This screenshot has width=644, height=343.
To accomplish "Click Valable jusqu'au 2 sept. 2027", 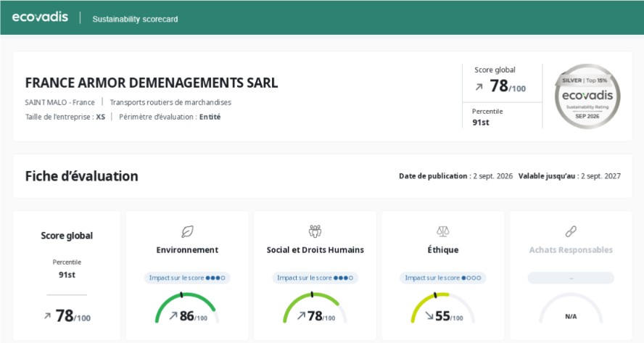I will tap(569, 175).
